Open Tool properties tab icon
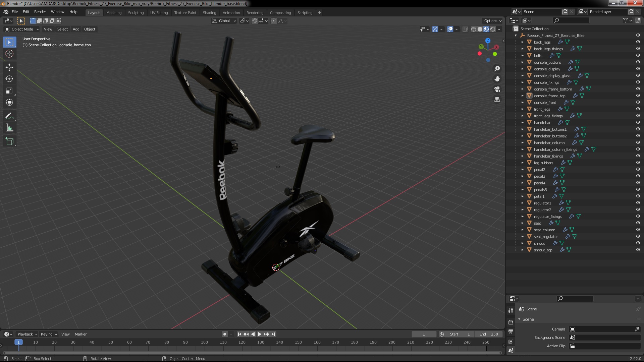 click(x=511, y=310)
